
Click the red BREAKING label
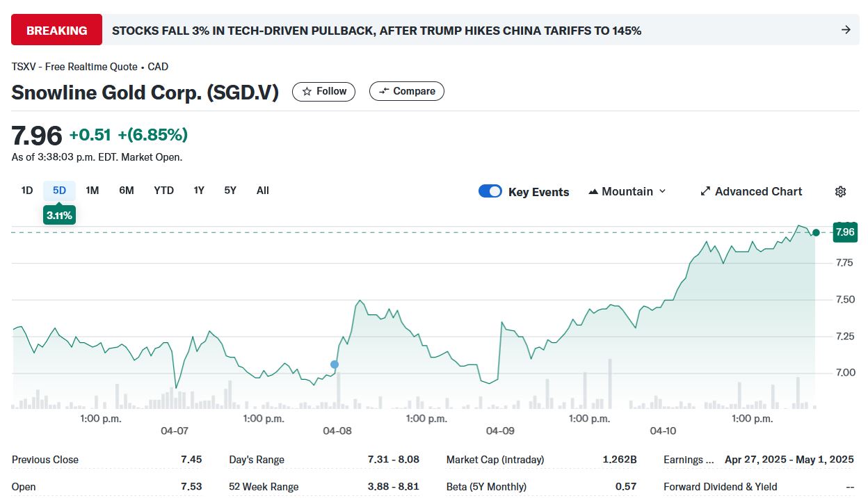click(56, 30)
